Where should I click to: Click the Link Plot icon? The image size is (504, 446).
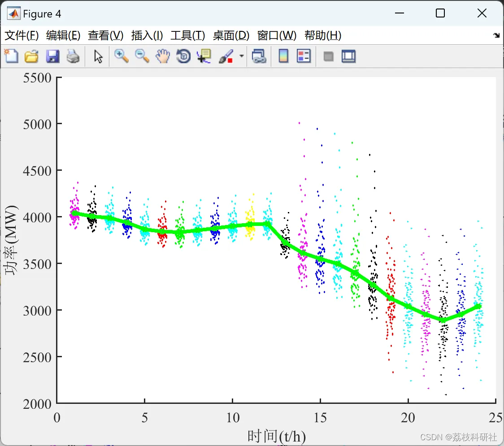tap(259, 56)
